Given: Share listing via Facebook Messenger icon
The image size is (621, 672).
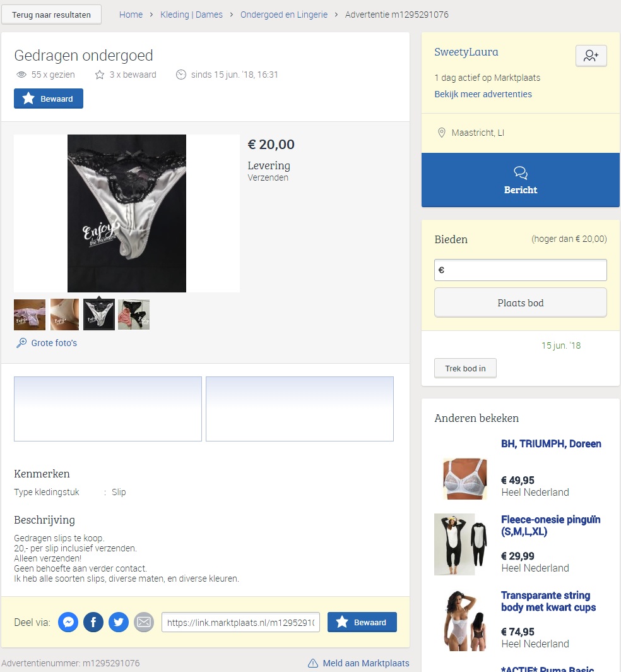Looking at the screenshot, I should coord(68,622).
